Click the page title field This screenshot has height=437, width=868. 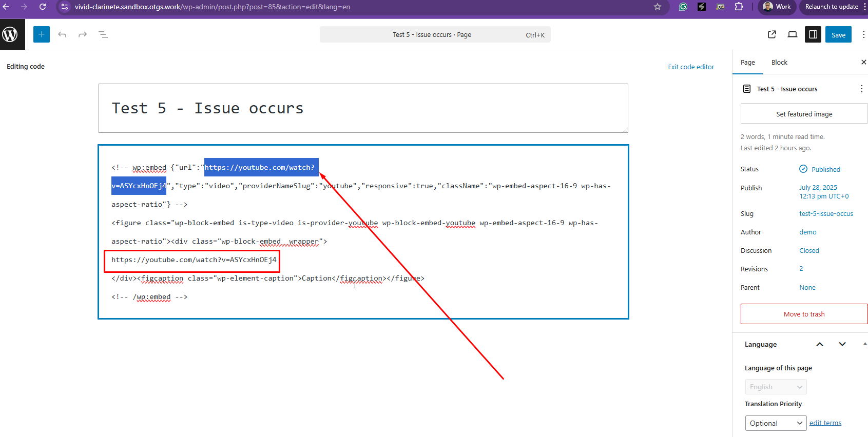pos(363,108)
